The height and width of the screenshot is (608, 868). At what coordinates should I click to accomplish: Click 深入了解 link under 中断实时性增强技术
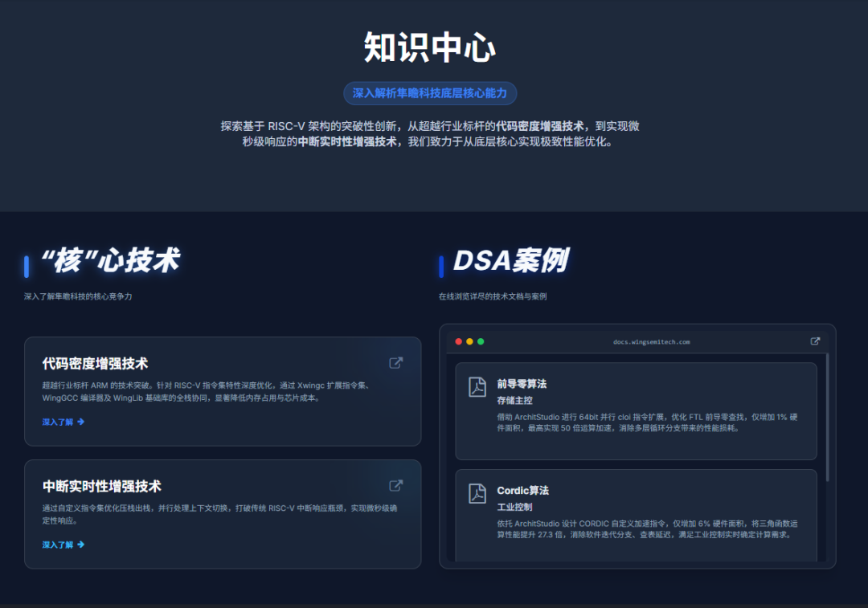(63, 545)
